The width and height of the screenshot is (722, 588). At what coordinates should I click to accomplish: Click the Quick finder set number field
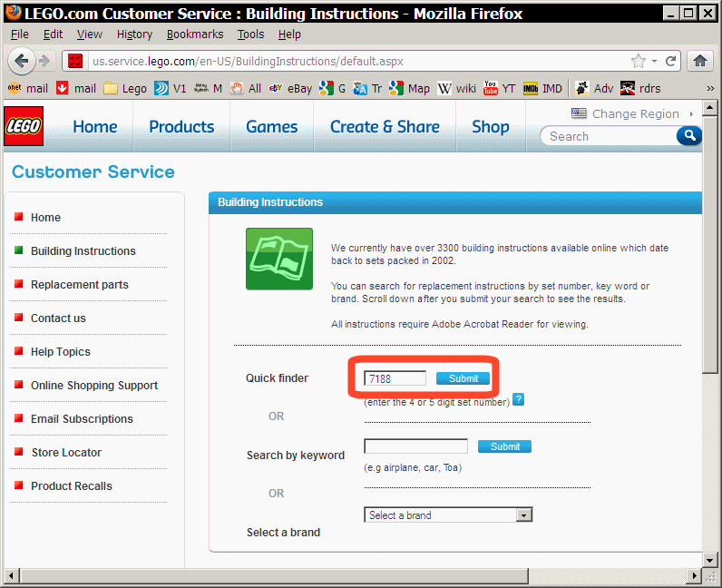[395, 378]
